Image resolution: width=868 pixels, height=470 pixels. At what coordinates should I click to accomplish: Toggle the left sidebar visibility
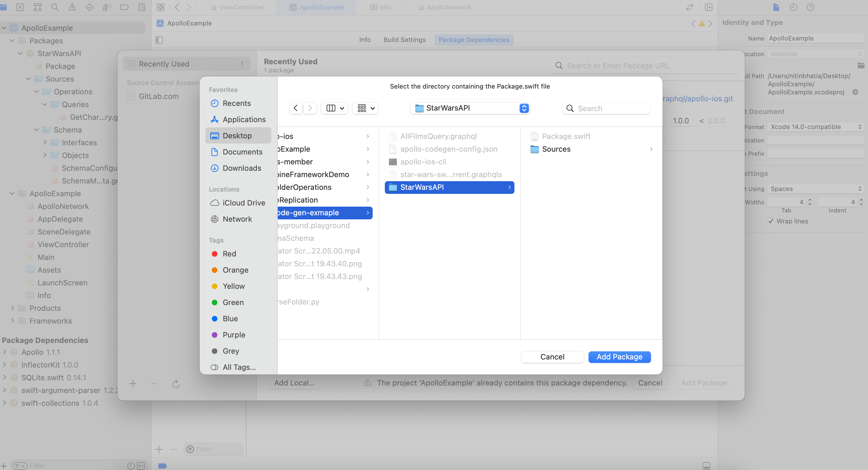click(159, 40)
